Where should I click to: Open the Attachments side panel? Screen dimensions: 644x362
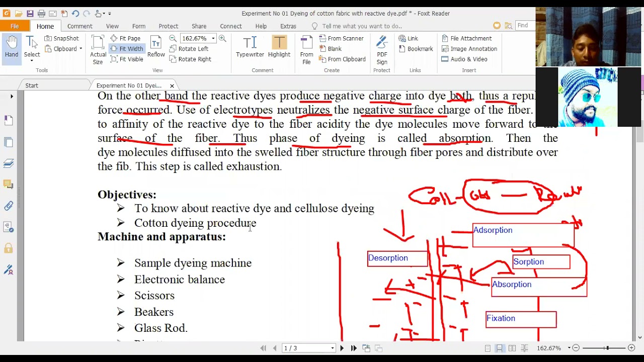click(x=9, y=206)
